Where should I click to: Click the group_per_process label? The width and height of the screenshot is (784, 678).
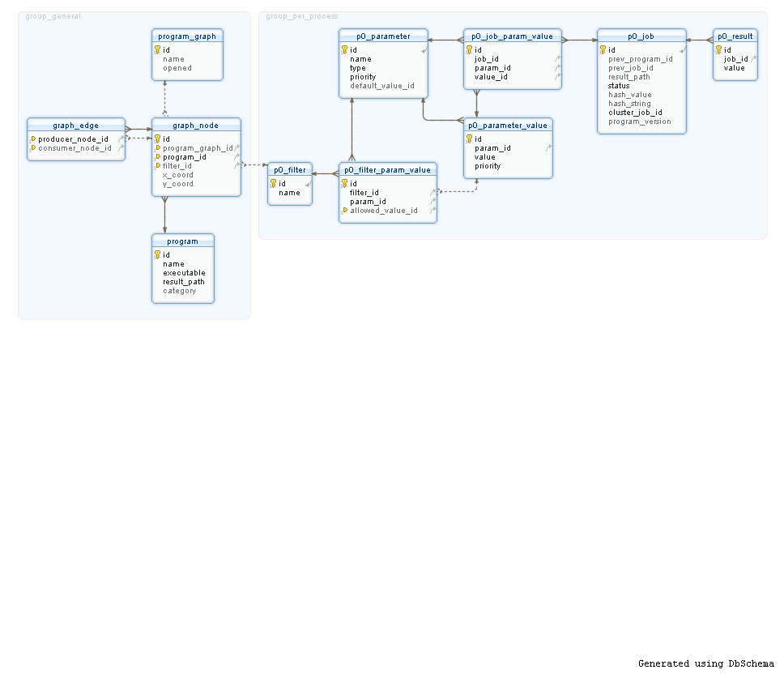coord(302,16)
